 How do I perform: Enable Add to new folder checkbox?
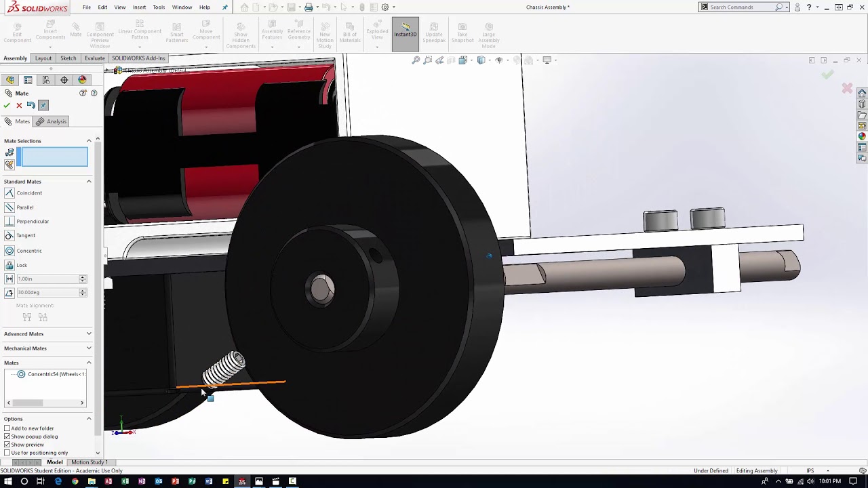tap(7, 428)
